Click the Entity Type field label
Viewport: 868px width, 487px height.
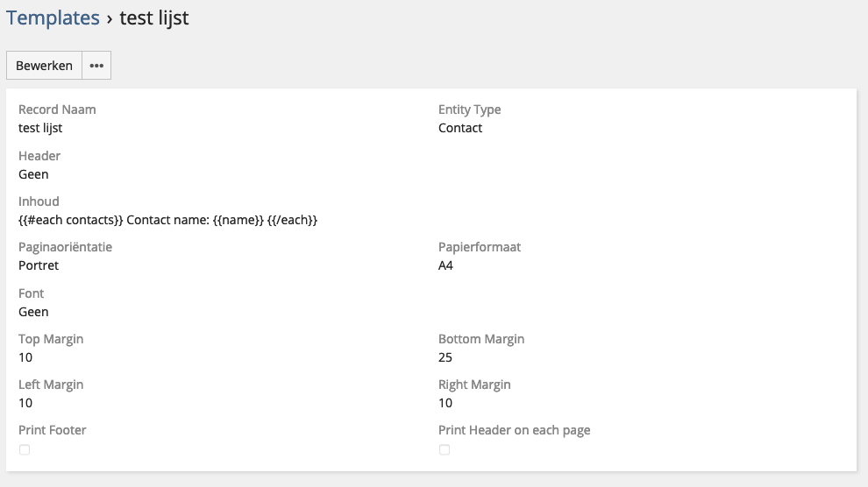tap(469, 109)
